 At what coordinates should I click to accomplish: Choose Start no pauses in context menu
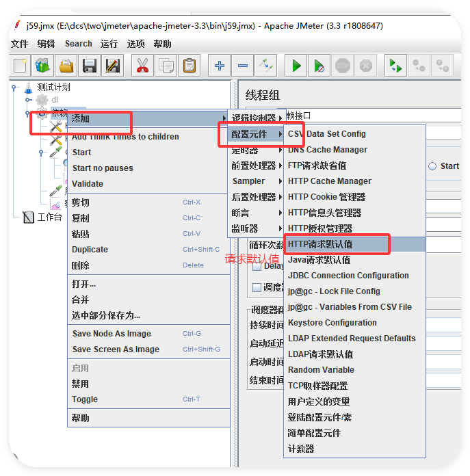[148, 168]
